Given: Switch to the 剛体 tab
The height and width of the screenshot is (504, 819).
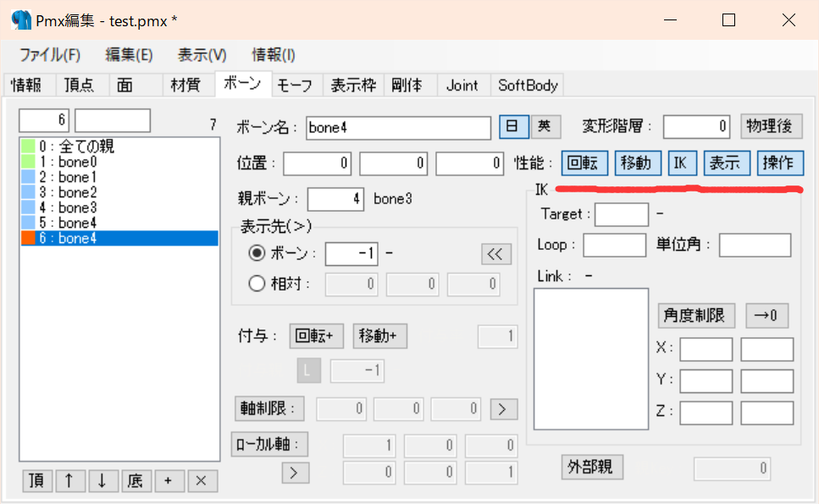Looking at the screenshot, I should tap(407, 86).
